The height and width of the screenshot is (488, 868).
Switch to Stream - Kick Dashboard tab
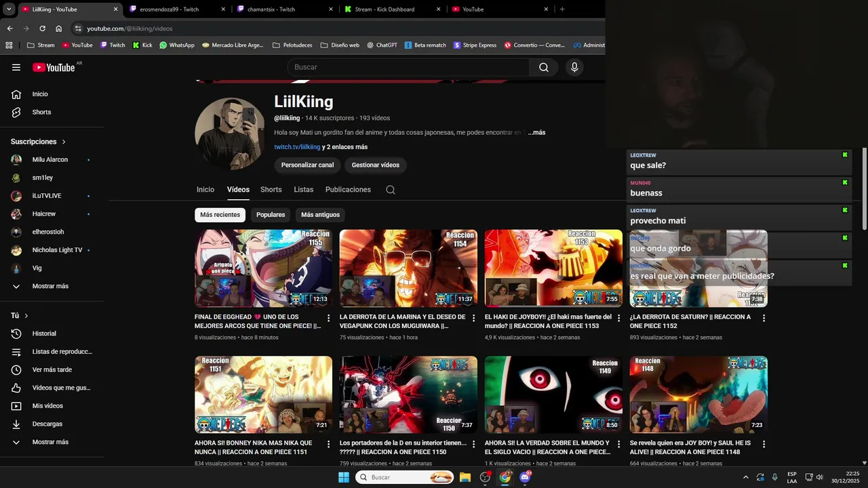pos(393,9)
